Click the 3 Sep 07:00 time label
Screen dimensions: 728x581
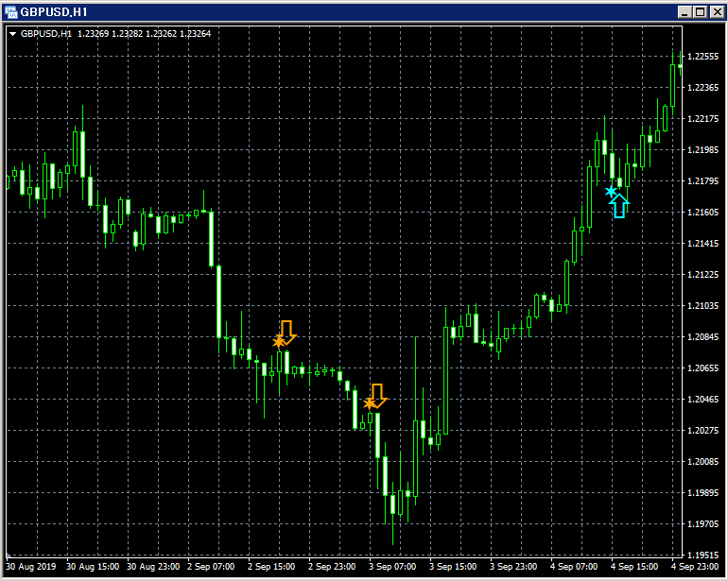pos(392,567)
